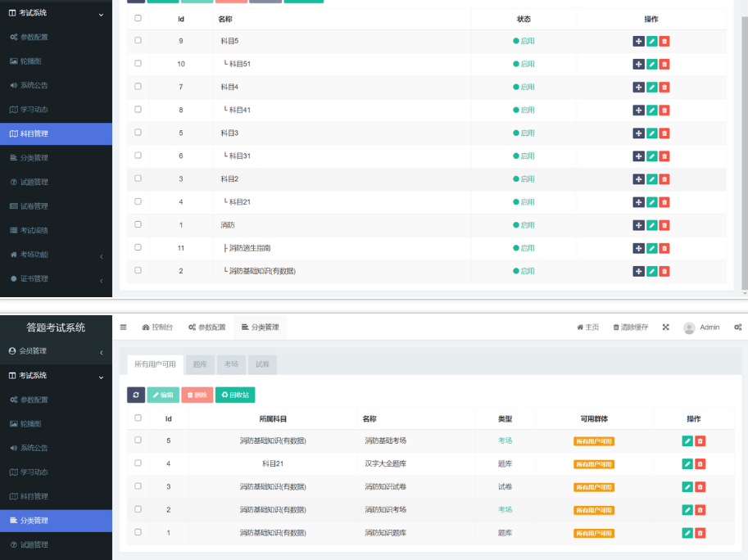Click the green 回收站 button
The width and height of the screenshot is (748, 560).
[x=235, y=395]
